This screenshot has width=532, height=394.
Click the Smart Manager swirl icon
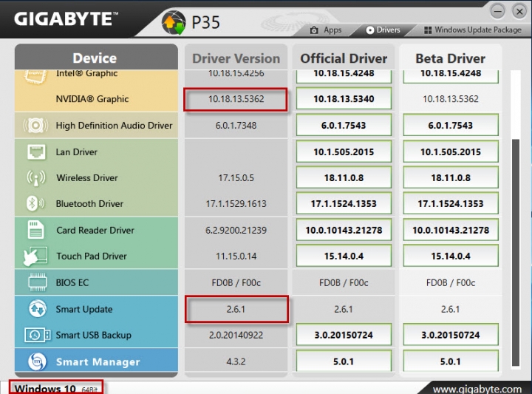click(x=37, y=361)
